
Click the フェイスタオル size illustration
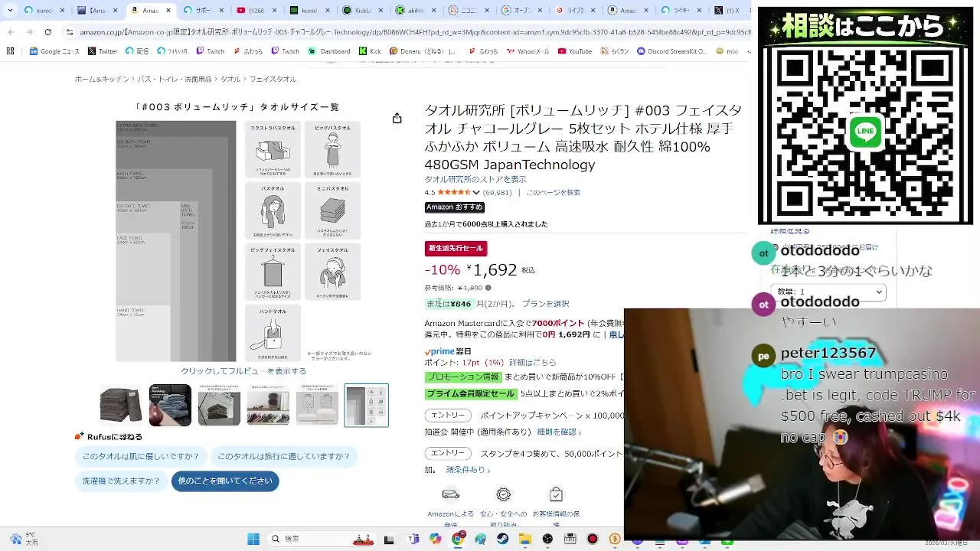332,272
